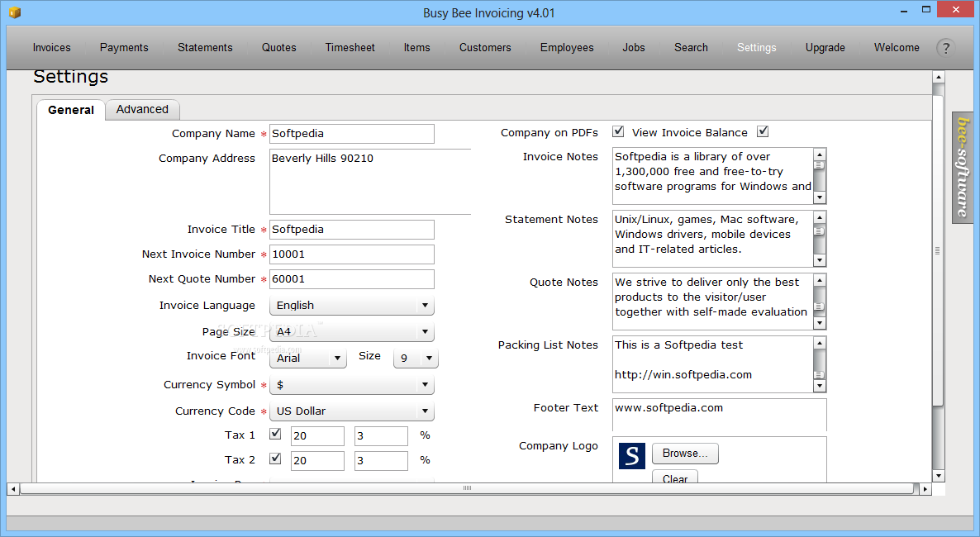
Task: Open the Statements menu
Action: tap(205, 48)
